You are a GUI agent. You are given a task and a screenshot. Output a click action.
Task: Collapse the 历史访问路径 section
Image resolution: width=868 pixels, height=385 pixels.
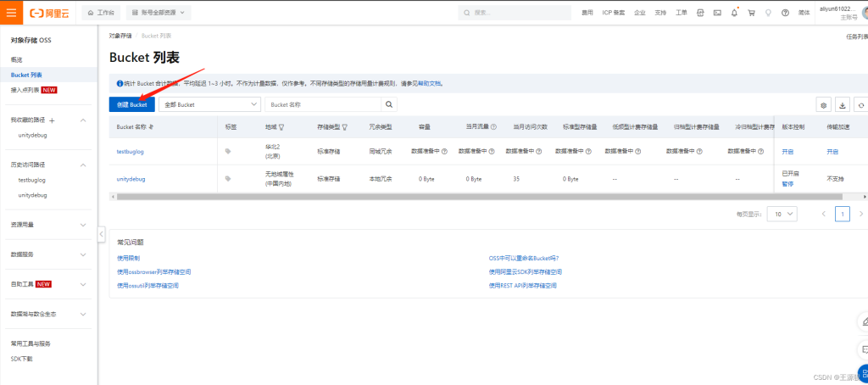(x=83, y=165)
